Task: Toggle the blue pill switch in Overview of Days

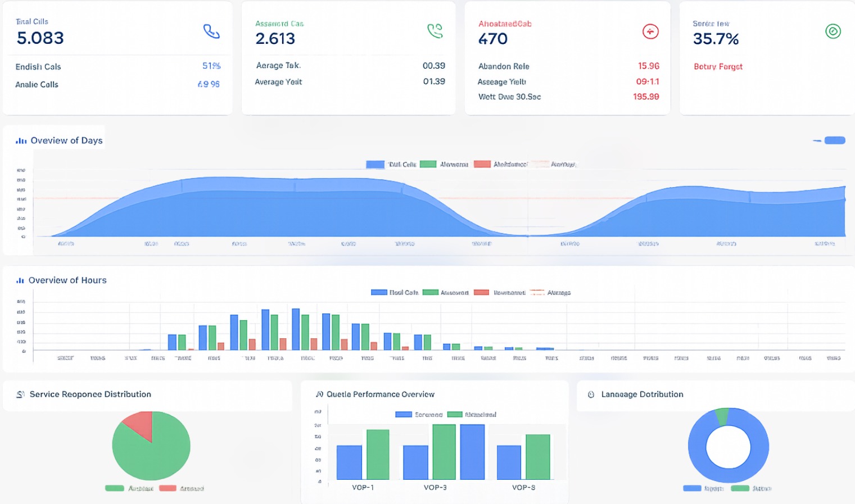Action: click(834, 140)
